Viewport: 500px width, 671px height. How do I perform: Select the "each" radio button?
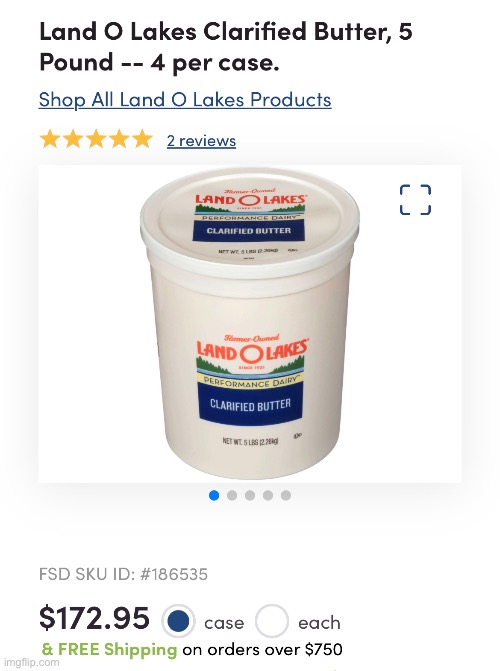click(x=272, y=621)
